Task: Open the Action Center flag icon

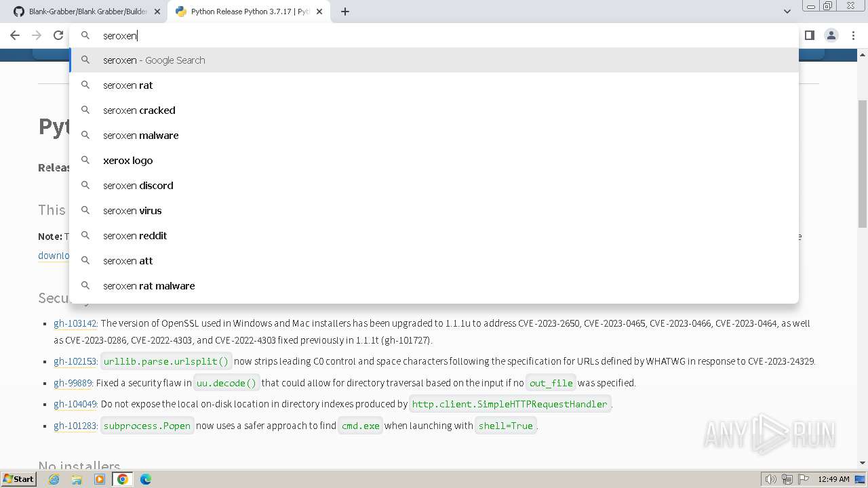Action: pos(803,479)
